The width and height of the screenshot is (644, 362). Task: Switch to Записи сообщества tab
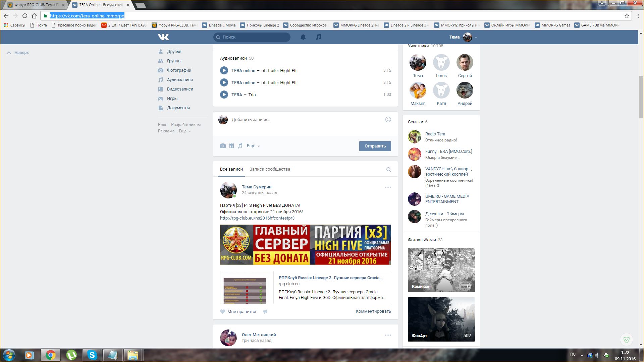pyautogui.click(x=270, y=169)
